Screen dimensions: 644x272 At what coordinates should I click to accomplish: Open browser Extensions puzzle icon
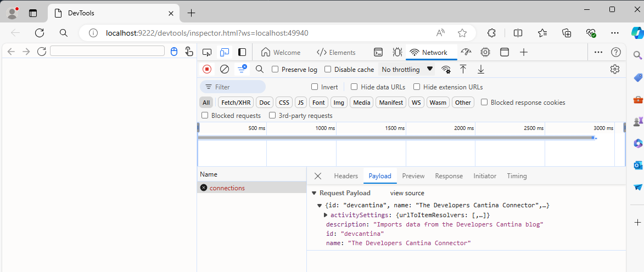pos(491,33)
